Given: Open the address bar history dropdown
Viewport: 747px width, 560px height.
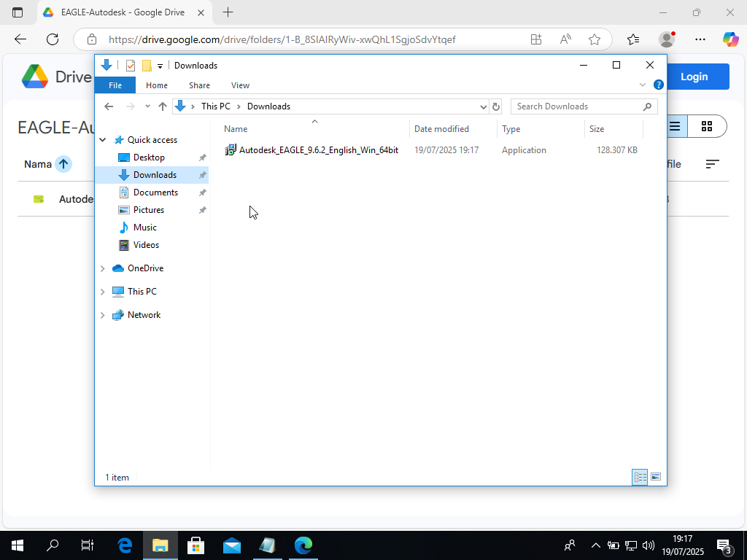Looking at the screenshot, I should (483, 106).
